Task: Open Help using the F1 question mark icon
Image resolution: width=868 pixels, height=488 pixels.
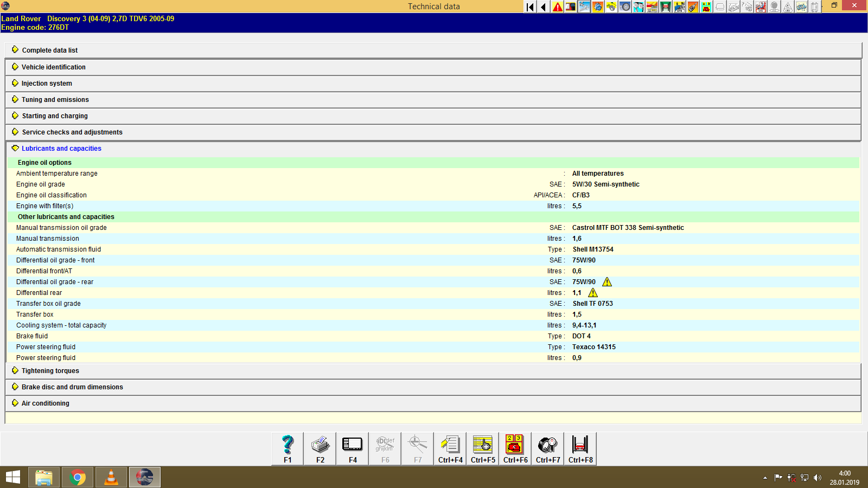Action: coord(287,448)
